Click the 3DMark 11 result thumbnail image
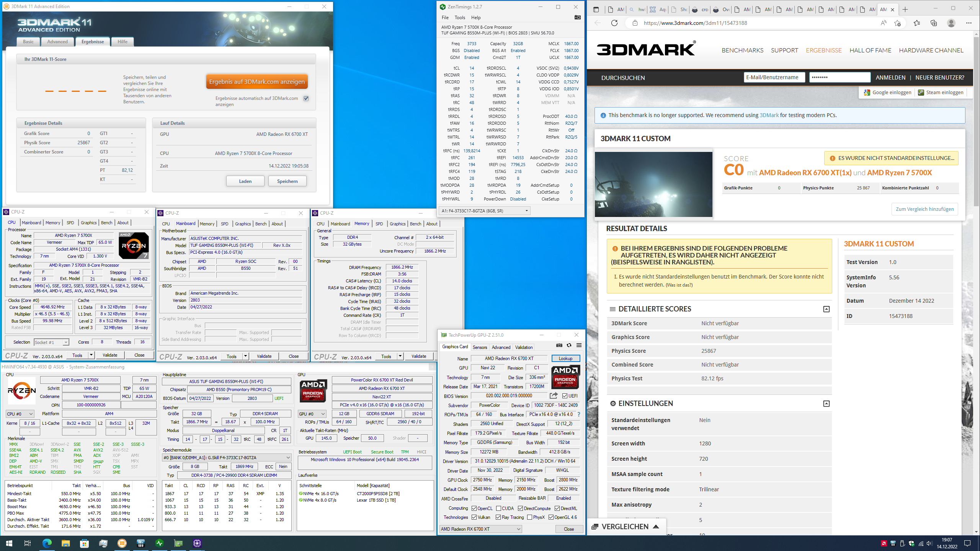980x551 pixels. coord(653,184)
